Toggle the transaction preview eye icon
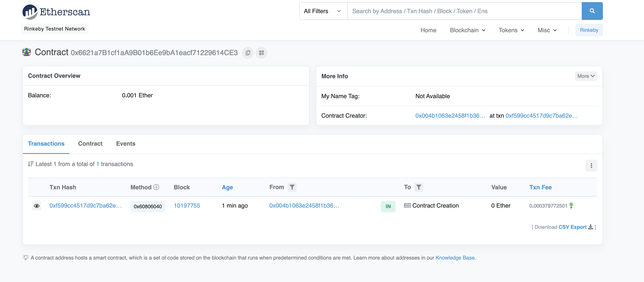Screen dimensions: 644x282 coord(36,206)
